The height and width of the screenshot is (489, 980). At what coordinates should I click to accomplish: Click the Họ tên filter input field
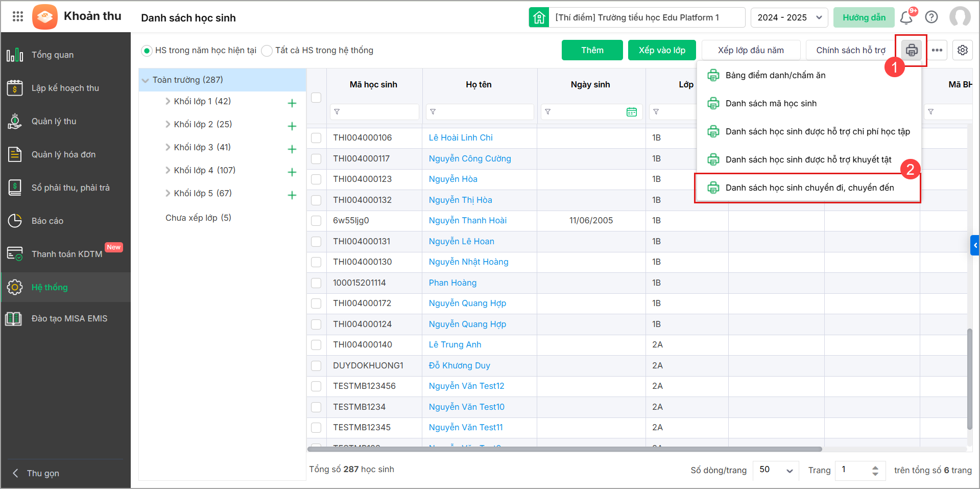click(x=483, y=112)
